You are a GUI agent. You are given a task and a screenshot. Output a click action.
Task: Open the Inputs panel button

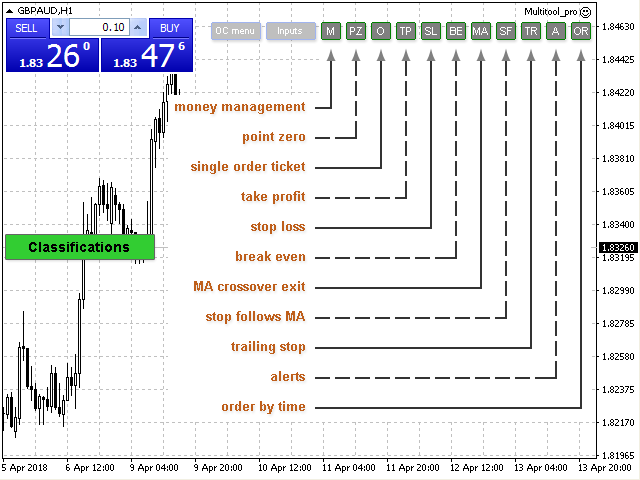pos(291,31)
